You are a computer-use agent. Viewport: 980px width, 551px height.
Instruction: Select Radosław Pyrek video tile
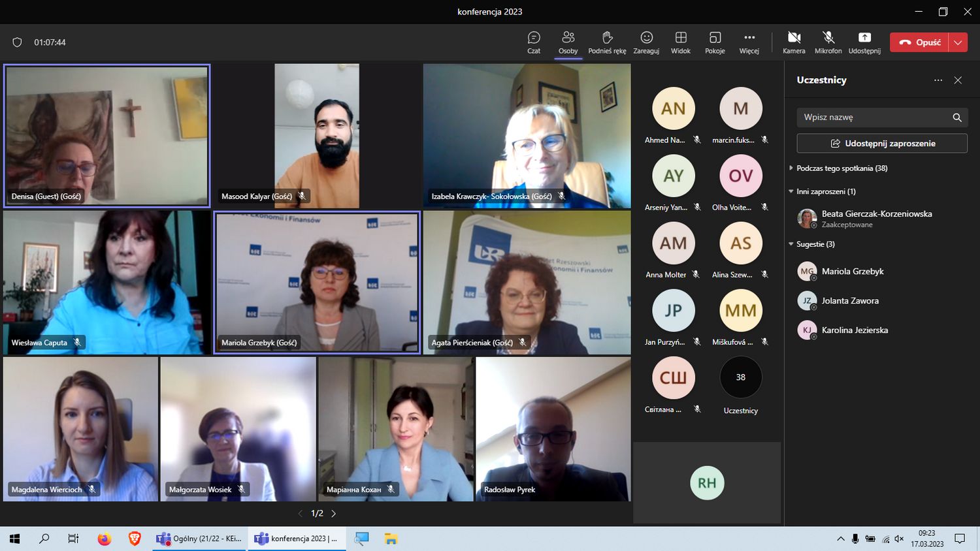point(553,429)
